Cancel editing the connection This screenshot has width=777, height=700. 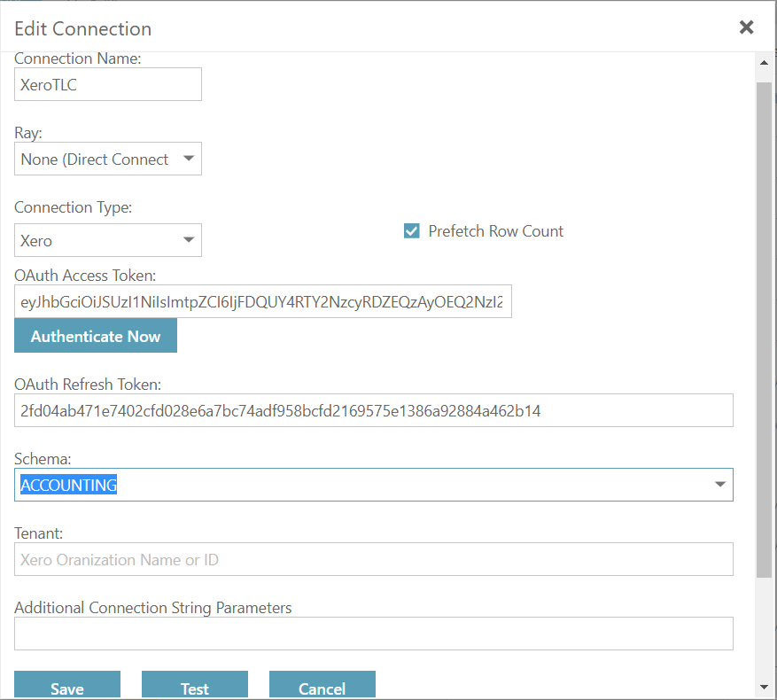pos(322,685)
